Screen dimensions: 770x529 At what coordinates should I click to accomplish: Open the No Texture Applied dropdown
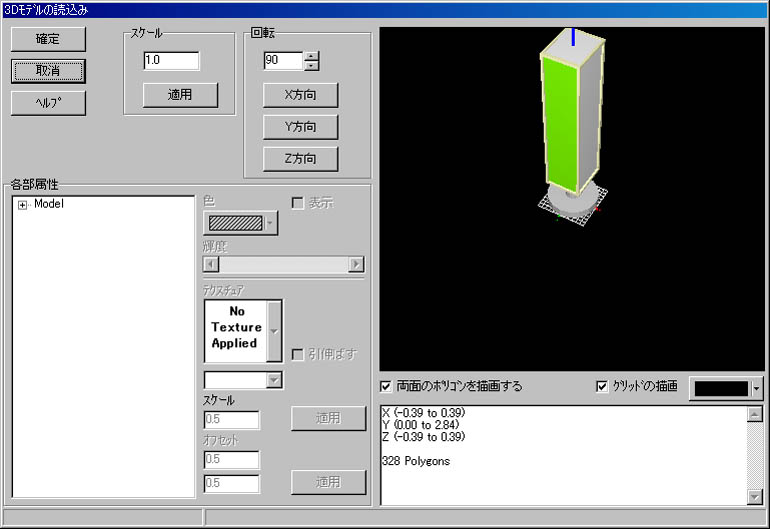(x=274, y=332)
